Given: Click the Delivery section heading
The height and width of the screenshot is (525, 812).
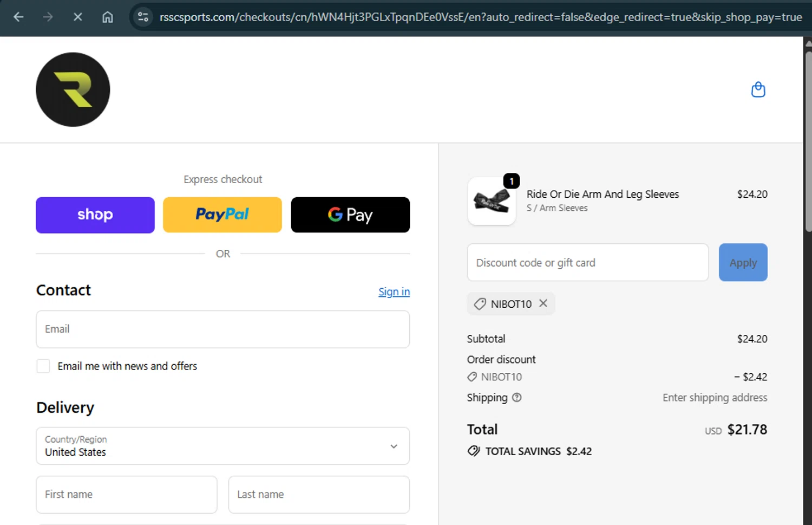Looking at the screenshot, I should coord(66,407).
